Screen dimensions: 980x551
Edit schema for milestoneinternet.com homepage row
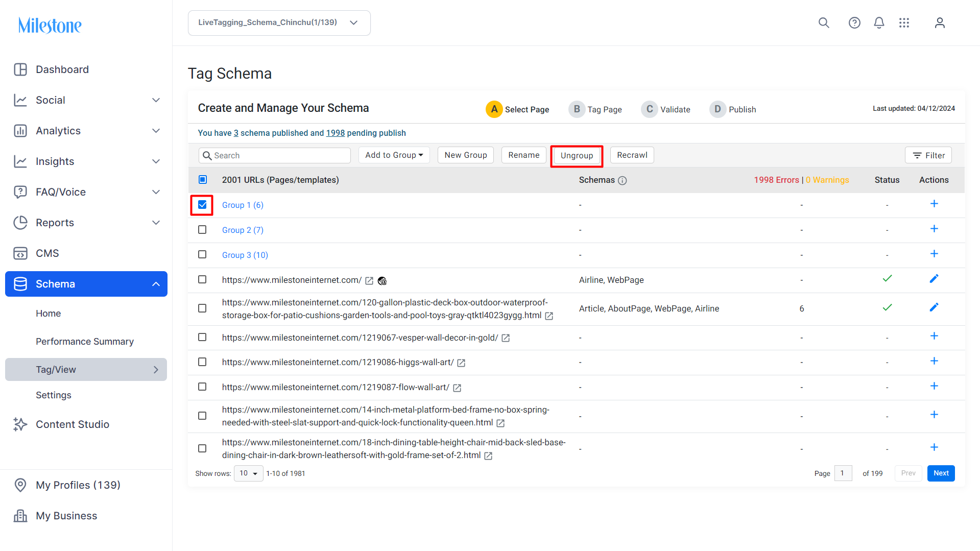934,279
